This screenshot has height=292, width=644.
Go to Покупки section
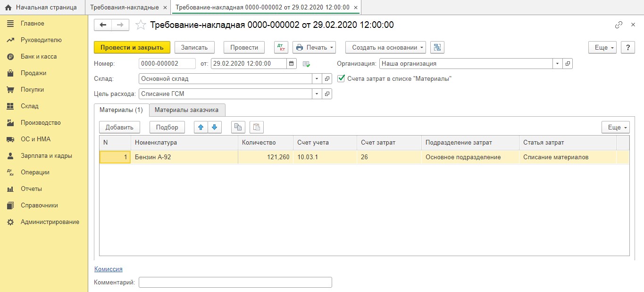coord(32,90)
